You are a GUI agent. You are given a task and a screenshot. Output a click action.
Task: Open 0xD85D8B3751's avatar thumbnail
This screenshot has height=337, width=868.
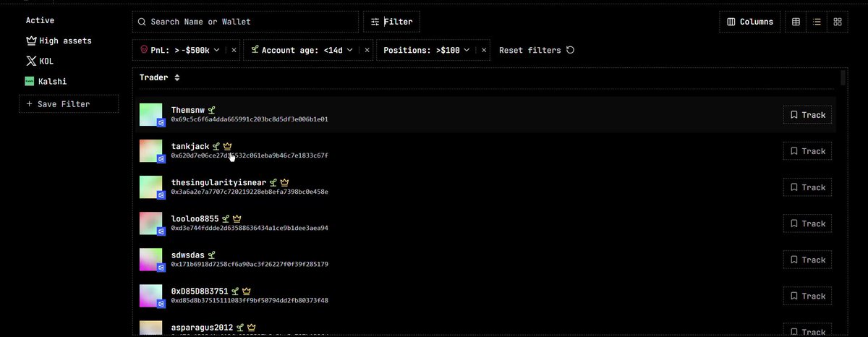click(151, 296)
